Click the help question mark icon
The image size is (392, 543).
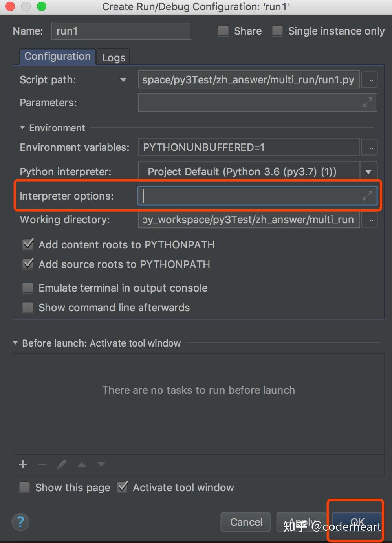coord(20,522)
